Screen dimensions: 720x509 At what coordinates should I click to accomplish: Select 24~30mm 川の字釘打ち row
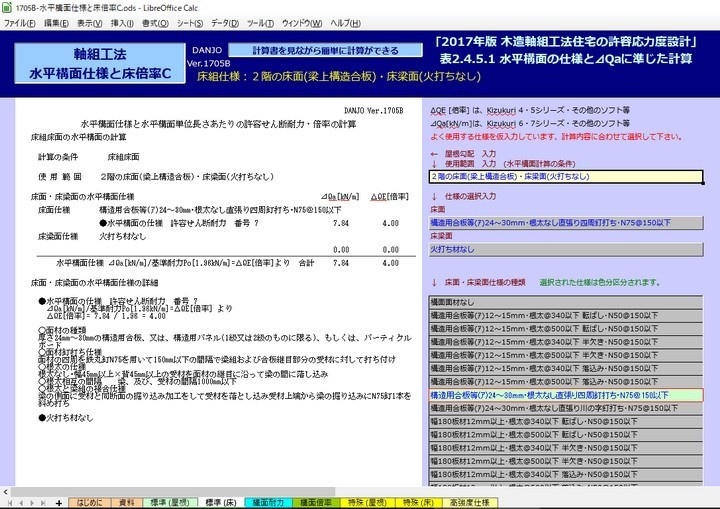coord(566,408)
